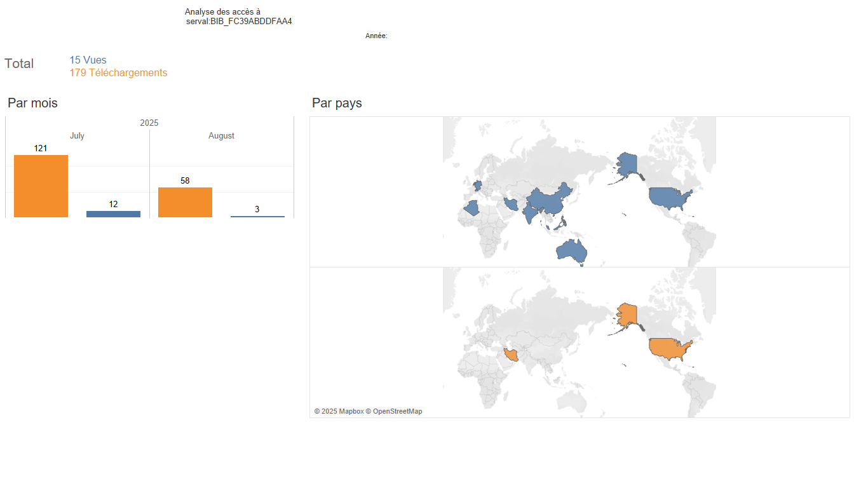This screenshot has width=868, height=488.
Task: Click the '15 Vues' total
Action: click(x=88, y=60)
